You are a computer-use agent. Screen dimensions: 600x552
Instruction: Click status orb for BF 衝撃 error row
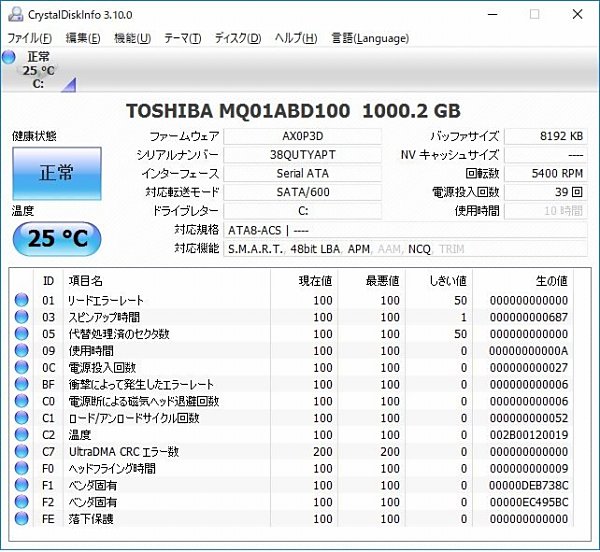click(22, 384)
